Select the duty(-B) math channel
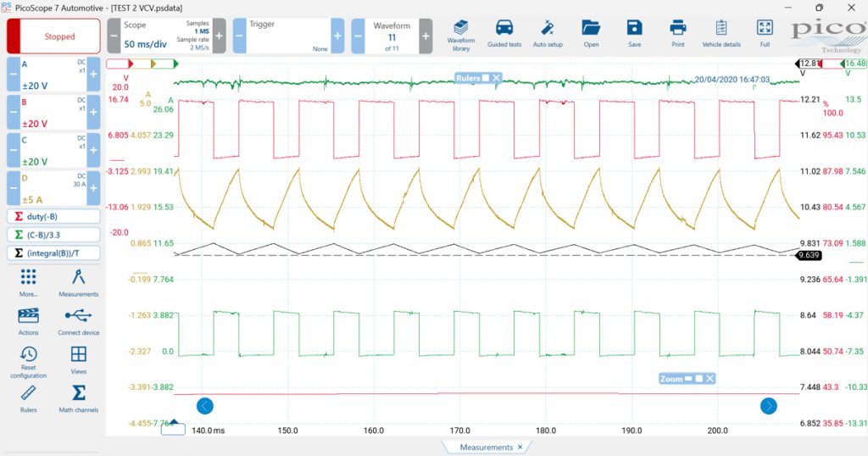 pos(53,216)
